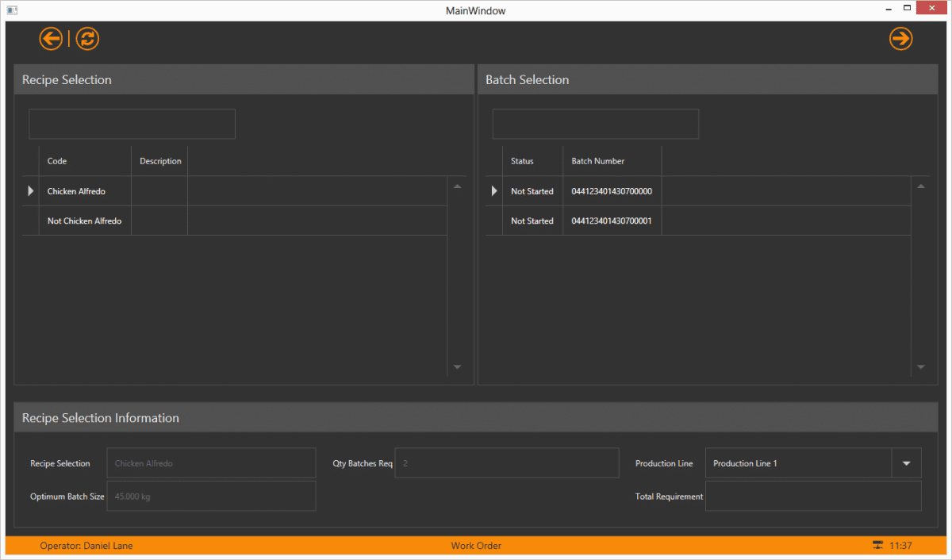The width and height of the screenshot is (952, 560).
Task: Click the network status icon beside the clock
Action: click(877, 546)
